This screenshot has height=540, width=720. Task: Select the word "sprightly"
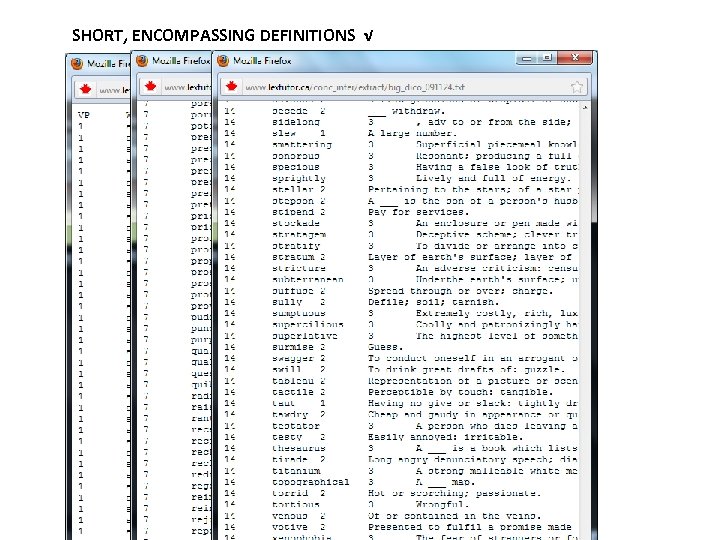tap(298, 179)
